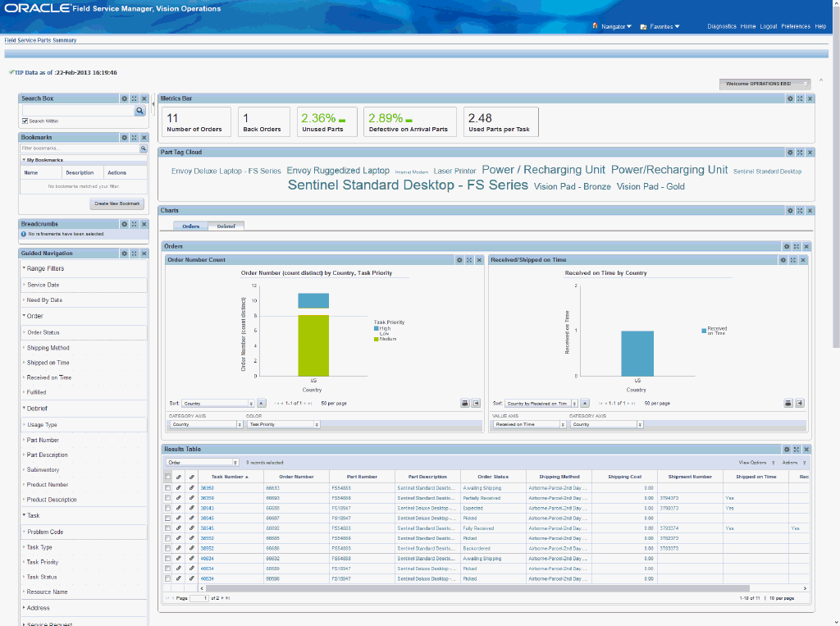The width and height of the screenshot is (840, 626).
Task: Check the Fully Received row
Action: click(167, 528)
